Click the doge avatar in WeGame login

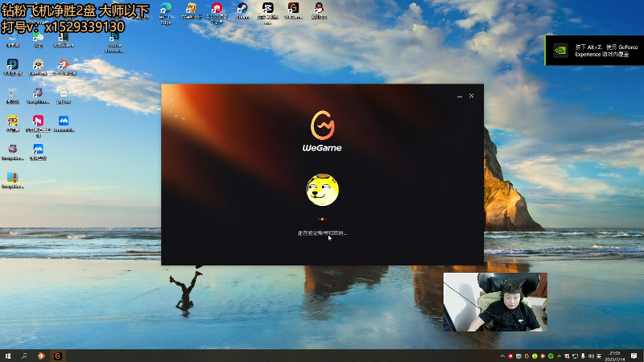pyautogui.click(x=323, y=190)
